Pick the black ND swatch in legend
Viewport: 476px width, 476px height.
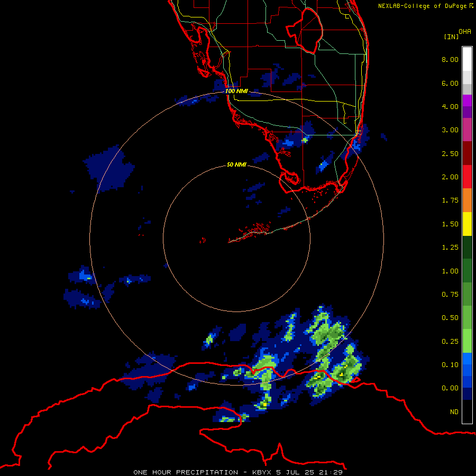click(467, 411)
